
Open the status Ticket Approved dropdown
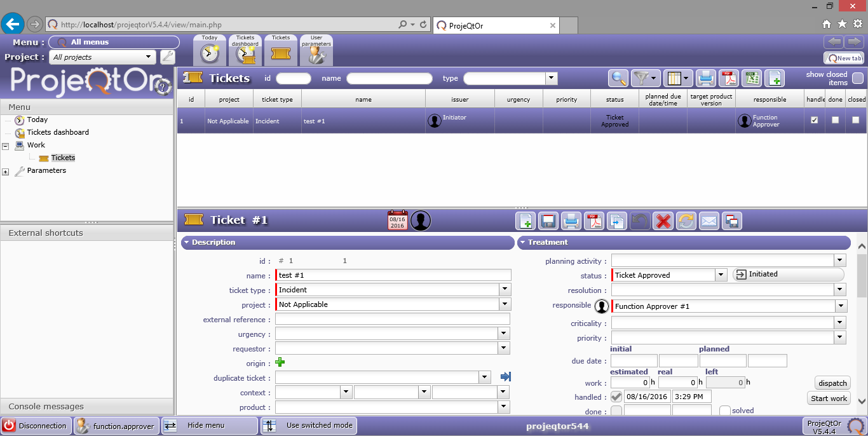pos(721,275)
